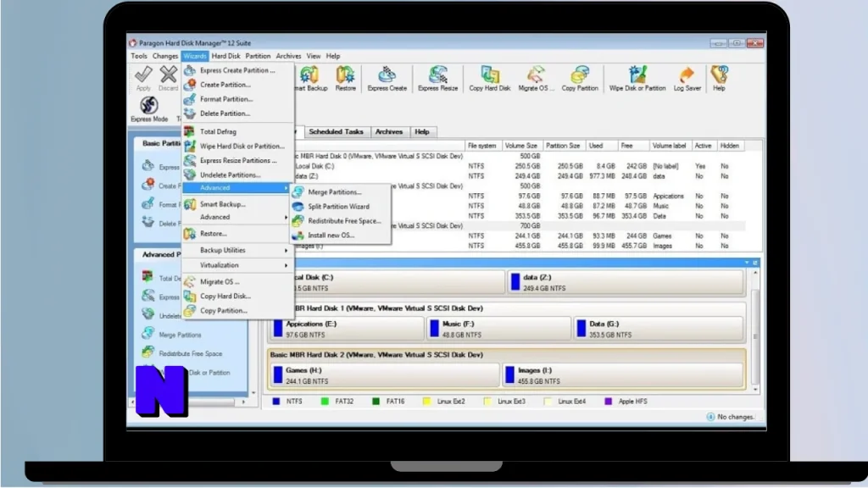This screenshot has width=868, height=488.
Task: Sort by the Volume label column header
Action: tap(669, 146)
